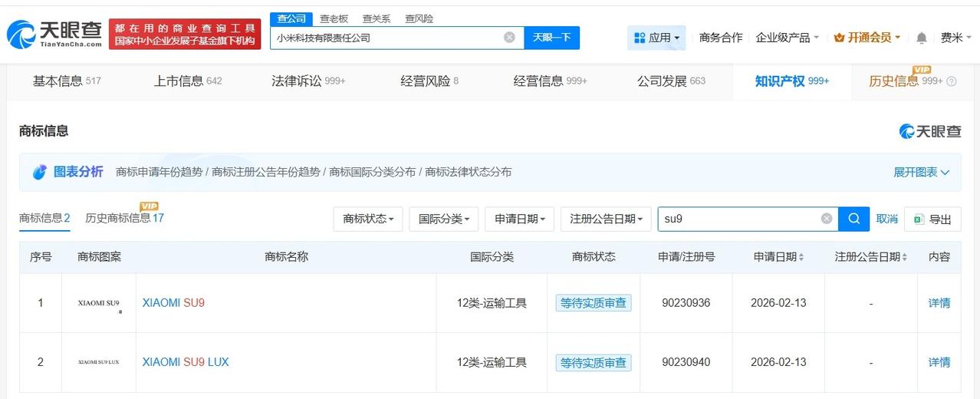Select the 历史商标信息 17 sub-tab
The image size is (980, 399).
124,218
